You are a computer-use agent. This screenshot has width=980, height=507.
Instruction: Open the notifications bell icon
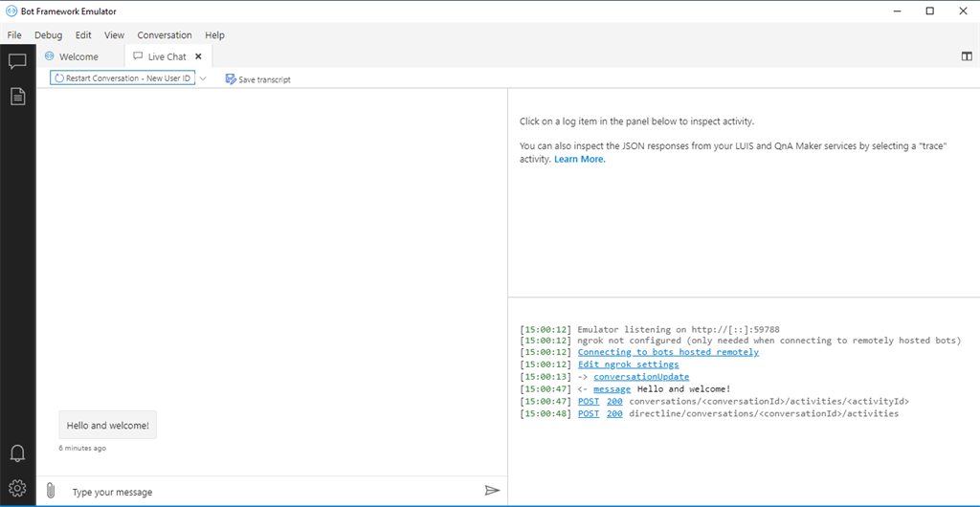click(17, 453)
